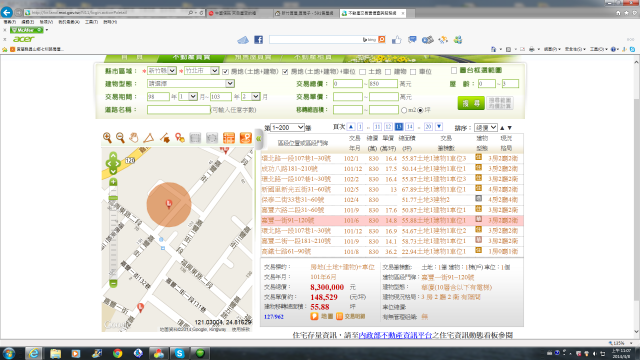
Task: Click the thumbs-up toolbar icon
Action: coord(396,40)
